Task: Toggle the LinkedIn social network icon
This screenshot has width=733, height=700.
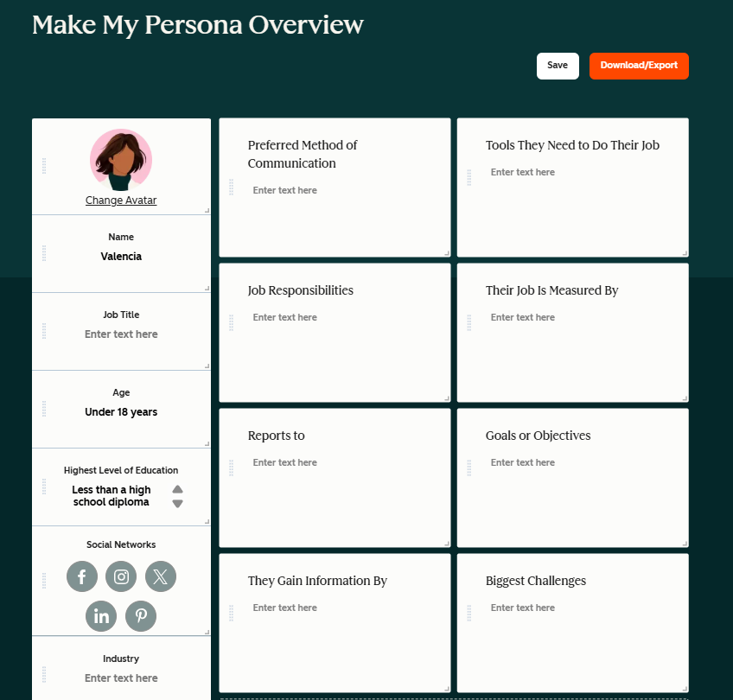Action: click(x=101, y=616)
